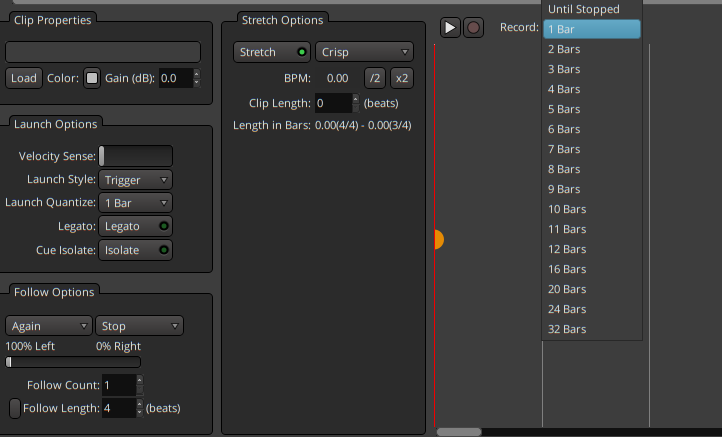Viewport: 722px width, 437px height.
Task: Select 4 Bars record length
Action: tap(592, 89)
